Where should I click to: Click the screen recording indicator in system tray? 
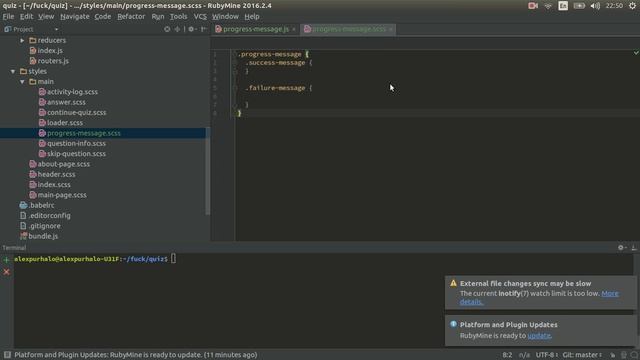click(x=533, y=6)
